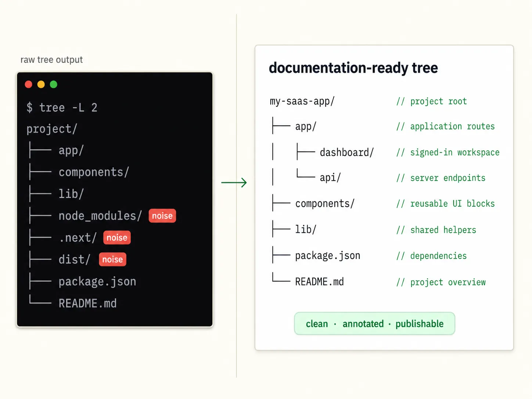The height and width of the screenshot is (399, 532).
Task: Switch to the documentation-ready tree heading
Action: pyautogui.click(x=353, y=68)
